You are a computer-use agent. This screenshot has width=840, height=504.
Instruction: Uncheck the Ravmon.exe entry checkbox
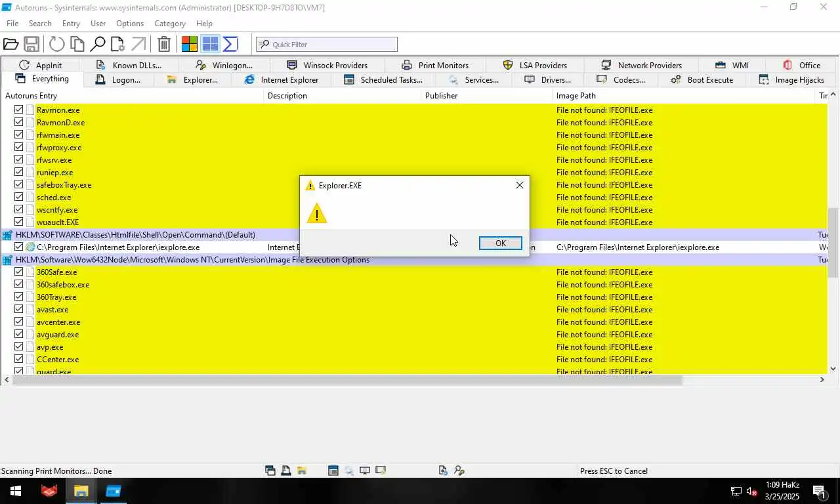tap(19, 110)
